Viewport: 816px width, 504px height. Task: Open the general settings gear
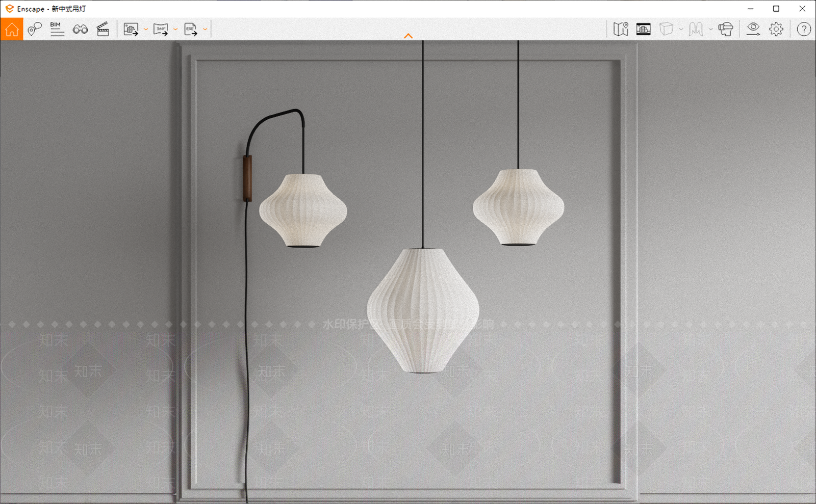click(776, 29)
